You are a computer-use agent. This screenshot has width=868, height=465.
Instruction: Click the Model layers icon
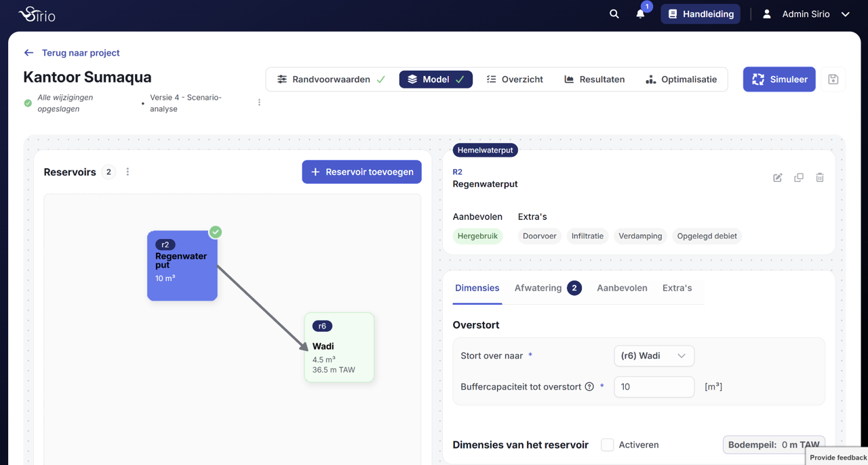(x=412, y=79)
